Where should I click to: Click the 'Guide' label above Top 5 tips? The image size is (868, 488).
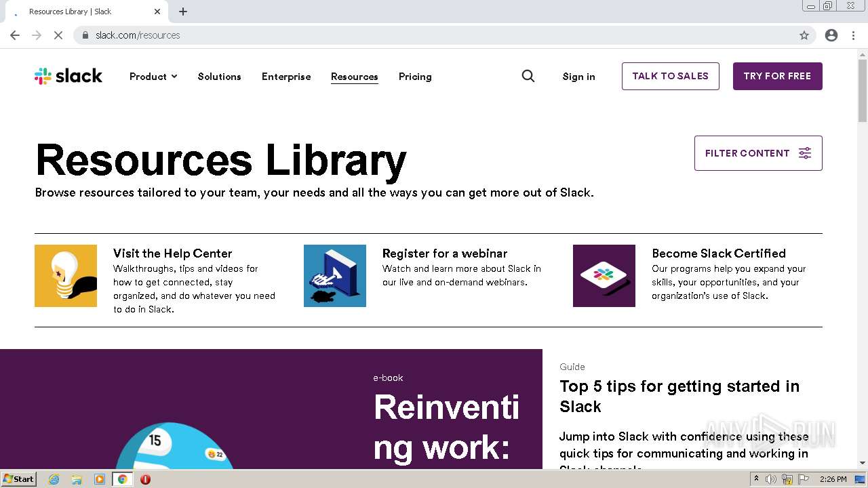(x=572, y=367)
